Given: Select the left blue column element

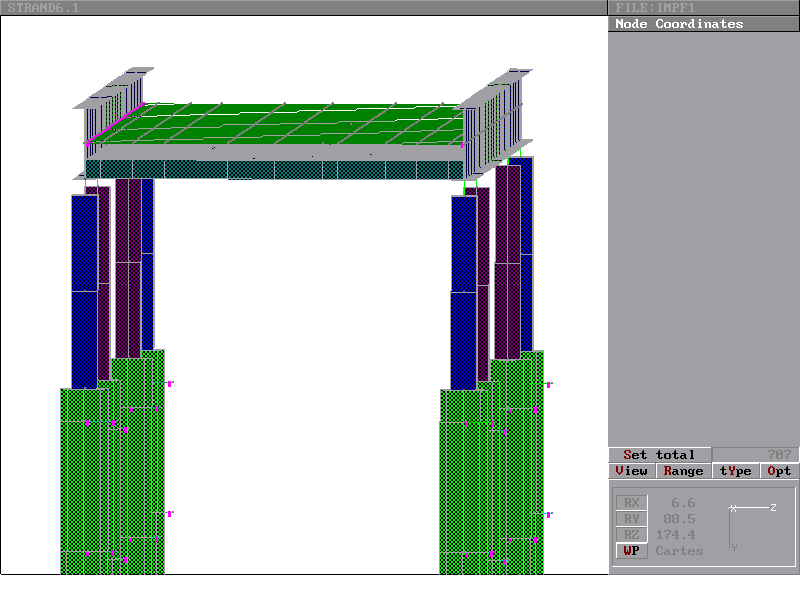Looking at the screenshot, I should (84, 290).
